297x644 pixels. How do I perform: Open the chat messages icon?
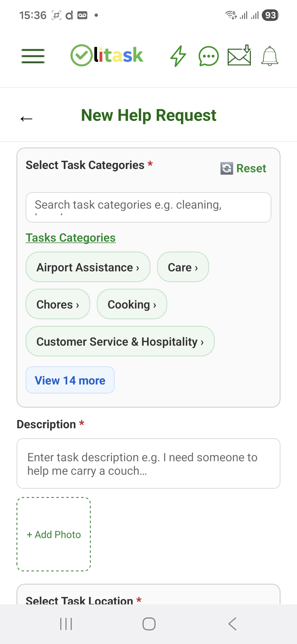tap(208, 56)
